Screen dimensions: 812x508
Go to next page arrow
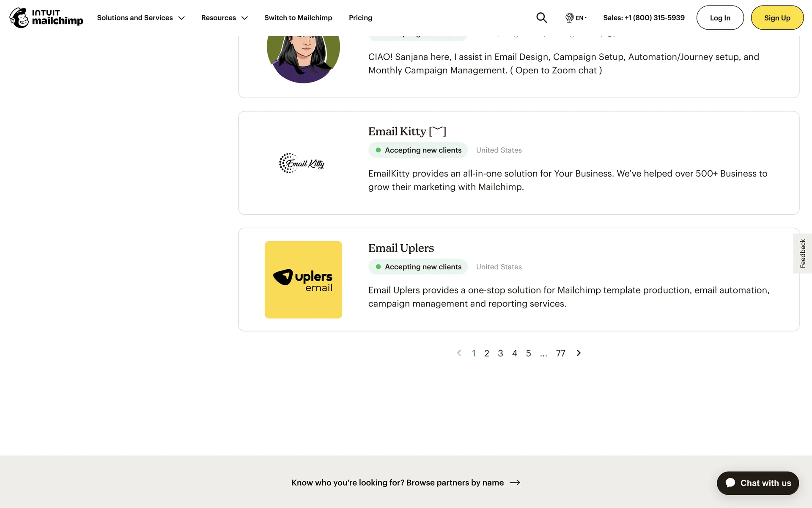(579, 353)
